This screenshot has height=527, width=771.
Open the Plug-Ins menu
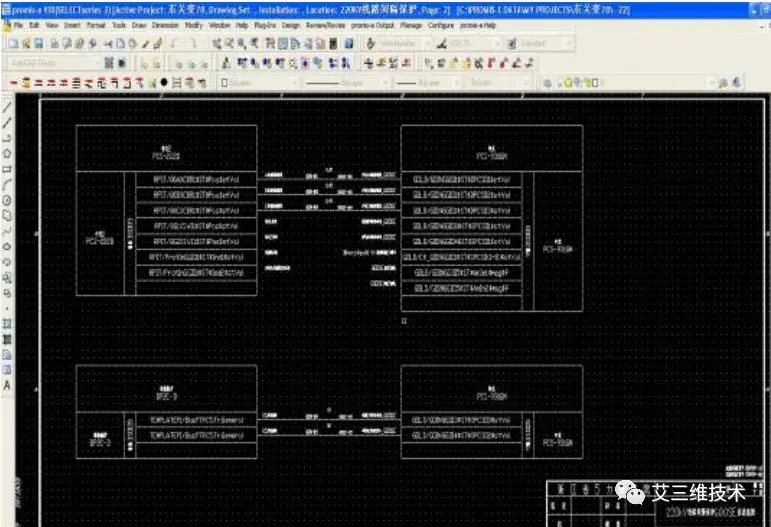[x=265, y=25]
